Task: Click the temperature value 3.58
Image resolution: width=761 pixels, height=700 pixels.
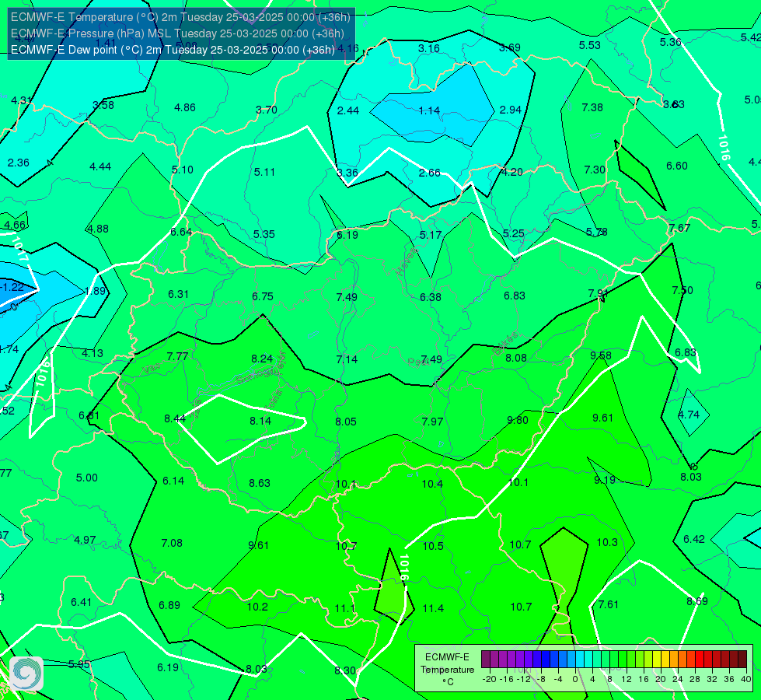Action: click(103, 105)
